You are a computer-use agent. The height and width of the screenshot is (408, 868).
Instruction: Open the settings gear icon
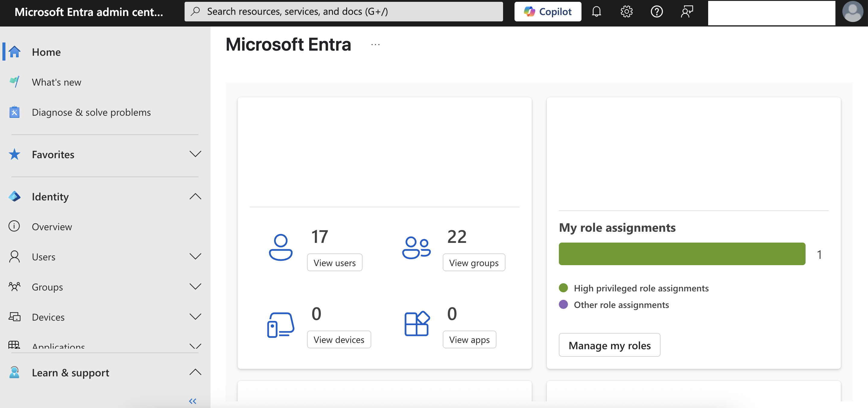[626, 12]
